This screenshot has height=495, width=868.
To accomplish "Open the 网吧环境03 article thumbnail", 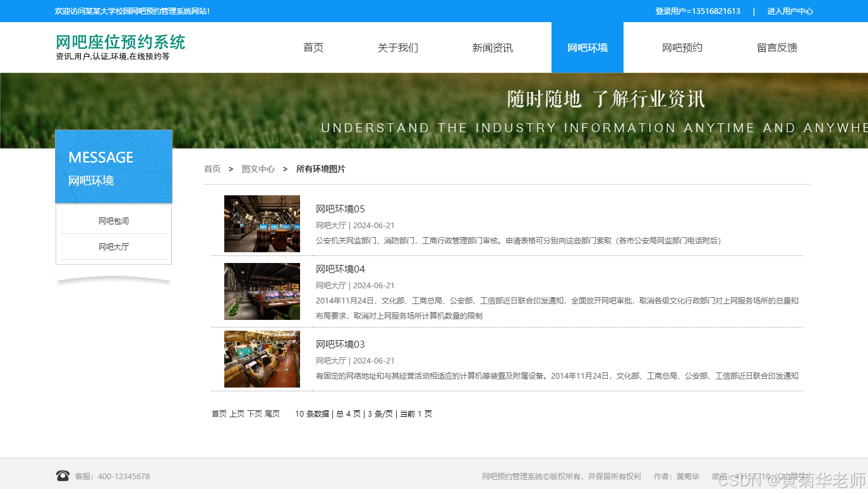I will 262,358.
